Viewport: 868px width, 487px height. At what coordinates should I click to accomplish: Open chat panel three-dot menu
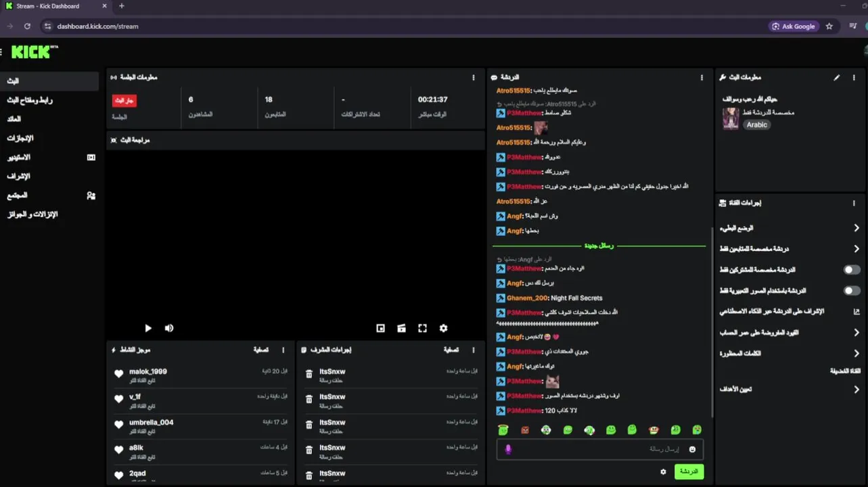[x=702, y=78]
